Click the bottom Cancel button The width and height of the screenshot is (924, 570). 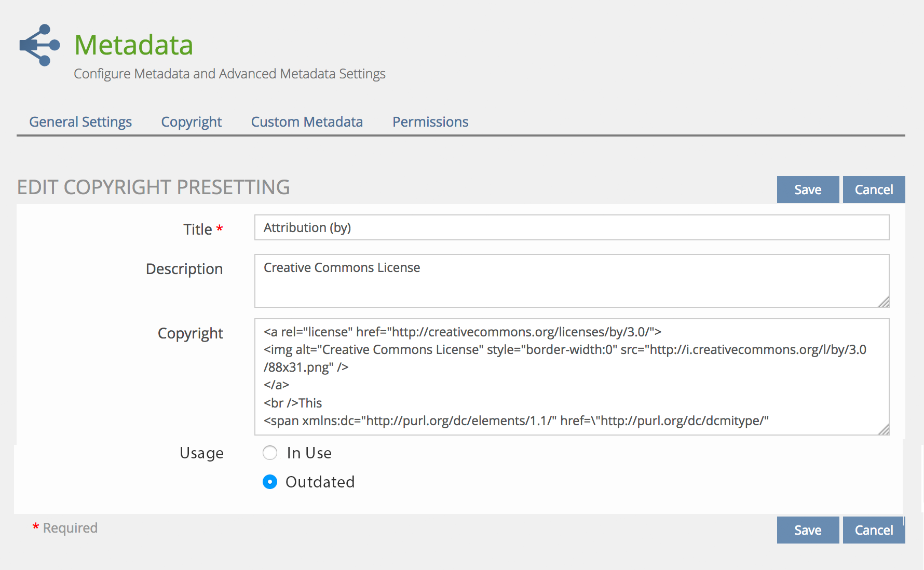click(874, 530)
